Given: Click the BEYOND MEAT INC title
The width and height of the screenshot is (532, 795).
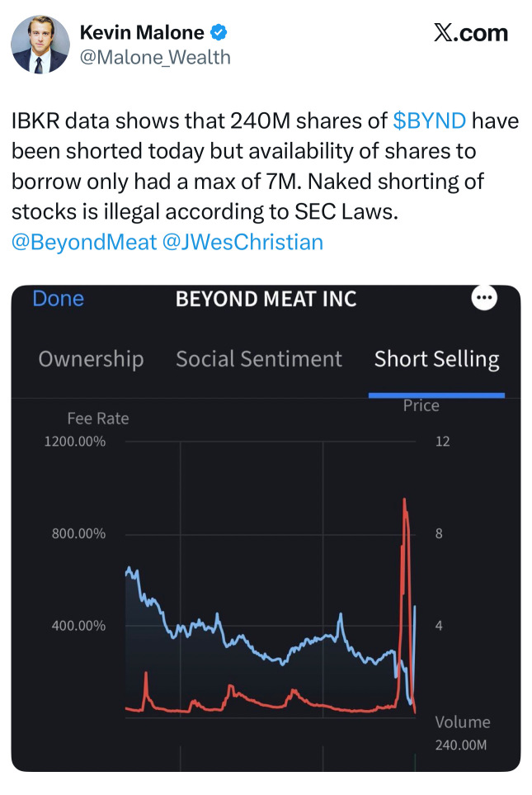Looking at the screenshot, I should tap(266, 299).
